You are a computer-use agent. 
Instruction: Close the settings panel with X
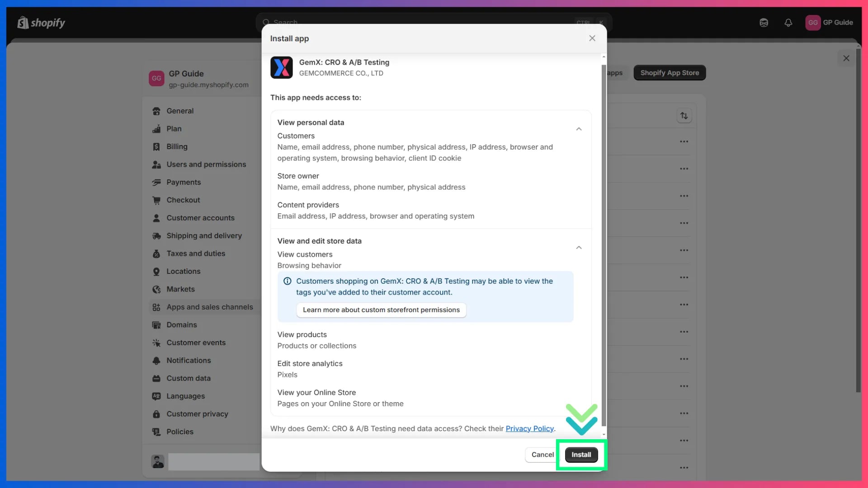pyautogui.click(x=846, y=58)
